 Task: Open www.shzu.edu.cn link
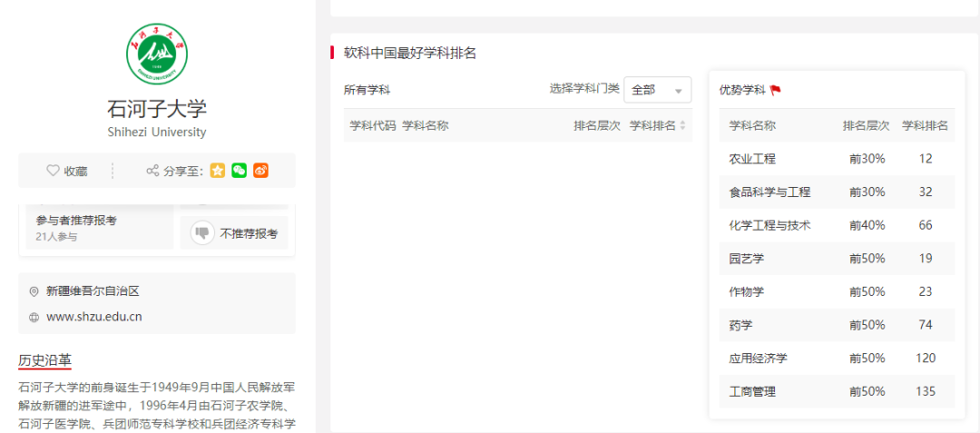pos(93,317)
